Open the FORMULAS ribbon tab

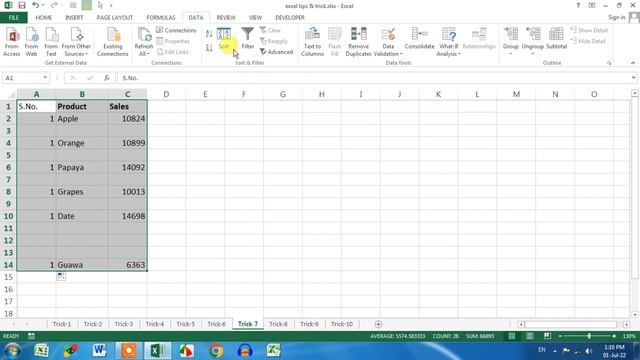click(x=161, y=18)
